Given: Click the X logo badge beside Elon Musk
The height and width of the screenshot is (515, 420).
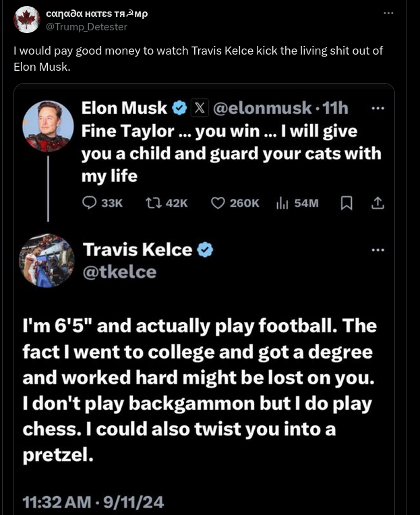Looking at the screenshot, I should tap(200, 108).
